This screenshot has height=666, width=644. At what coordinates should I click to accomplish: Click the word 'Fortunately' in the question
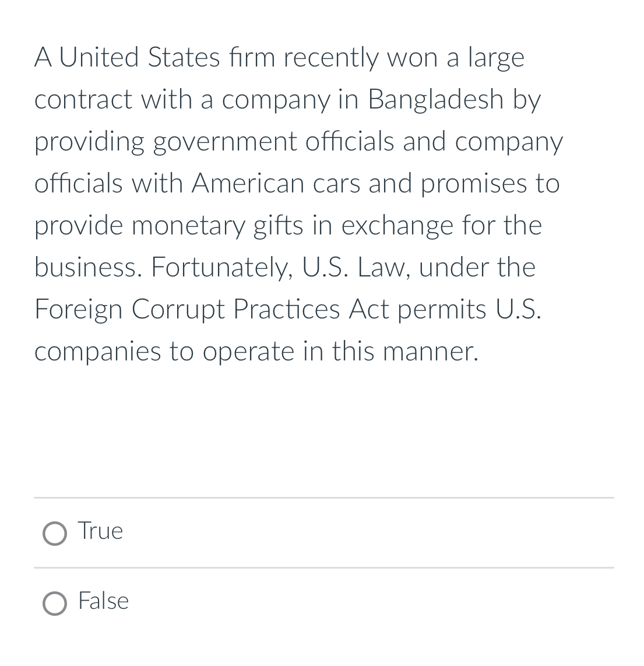point(222,267)
